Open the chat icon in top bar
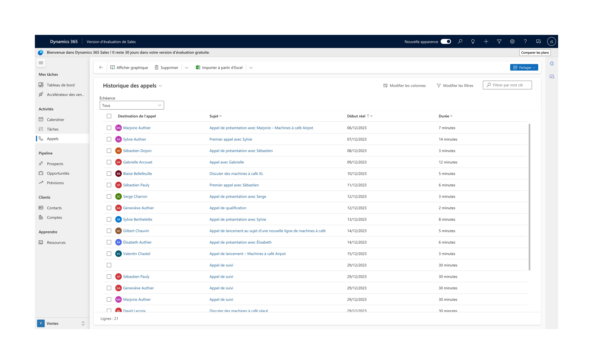Viewport: 593px width, 364px height. pos(538,41)
